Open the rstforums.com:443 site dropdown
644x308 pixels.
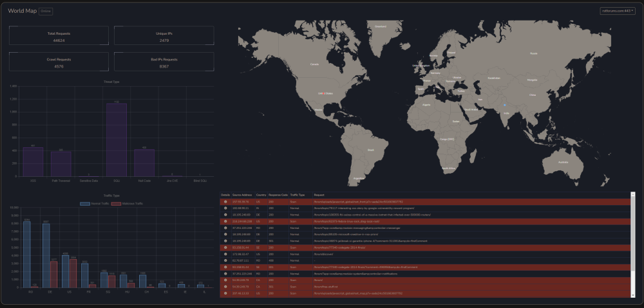click(616, 11)
